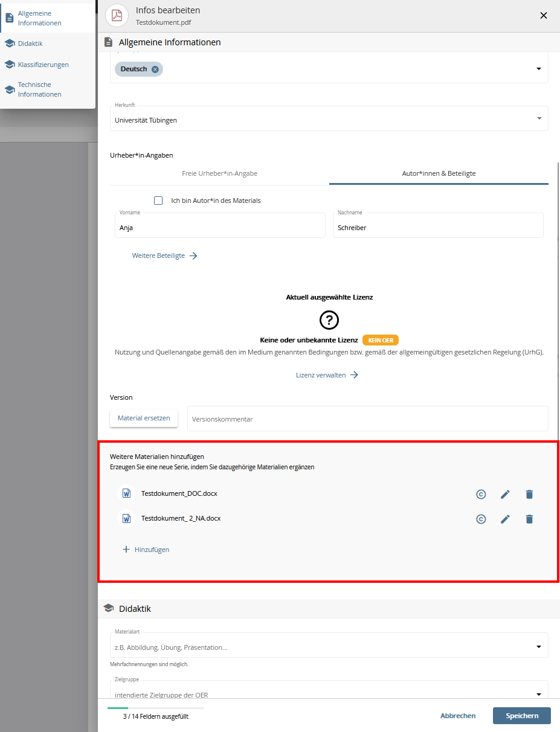Click the license icon for Testdokument_ 2_NA.docx
The height and width of the screenshot is (732, 560).
point(481,519)
